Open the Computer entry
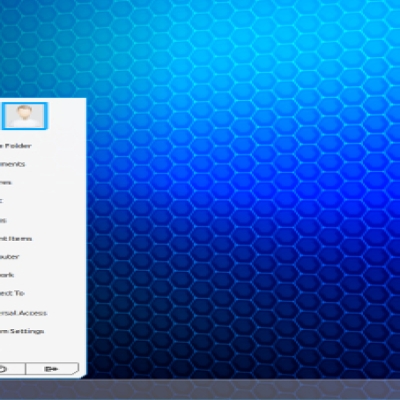Viewport: 400px width, 400px height. click(10, 257)
